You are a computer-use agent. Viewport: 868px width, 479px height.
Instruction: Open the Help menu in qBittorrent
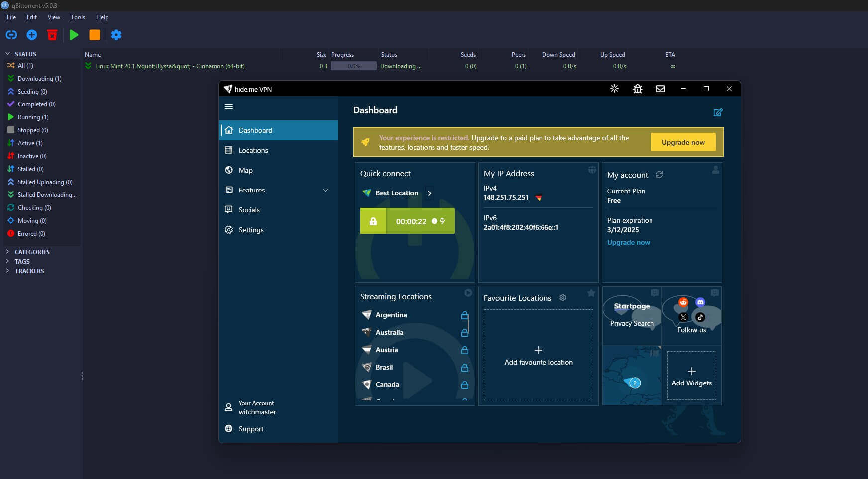tap(102, 17)
